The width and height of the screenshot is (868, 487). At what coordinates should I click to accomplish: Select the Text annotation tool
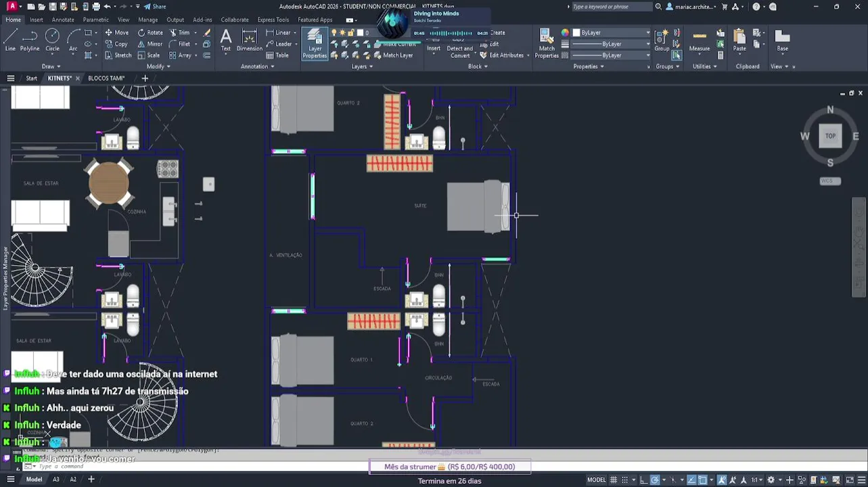coord(226,40)
